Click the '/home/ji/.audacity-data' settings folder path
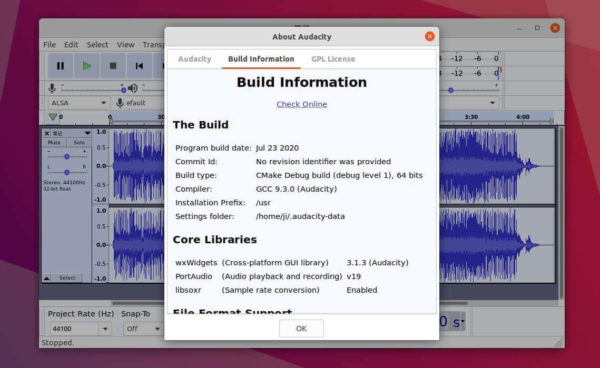The height and width of the screenshot is (368, 600). 300,217
